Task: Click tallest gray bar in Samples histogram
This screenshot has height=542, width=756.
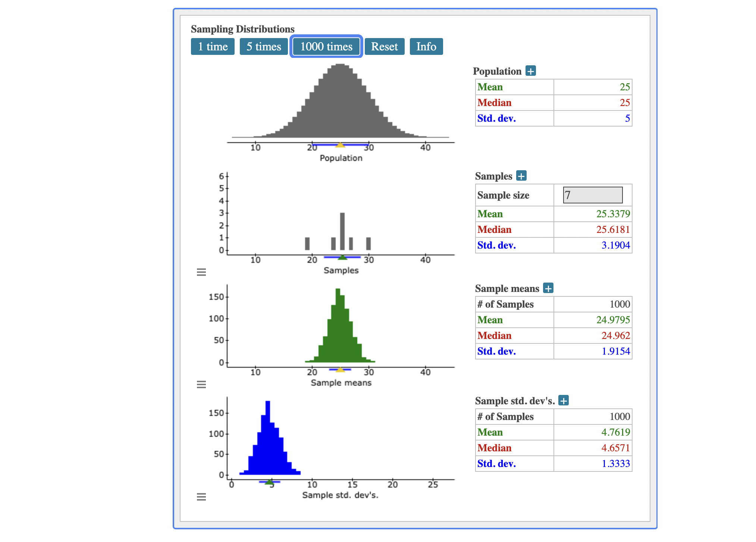Action: click(x=342, y=231)
